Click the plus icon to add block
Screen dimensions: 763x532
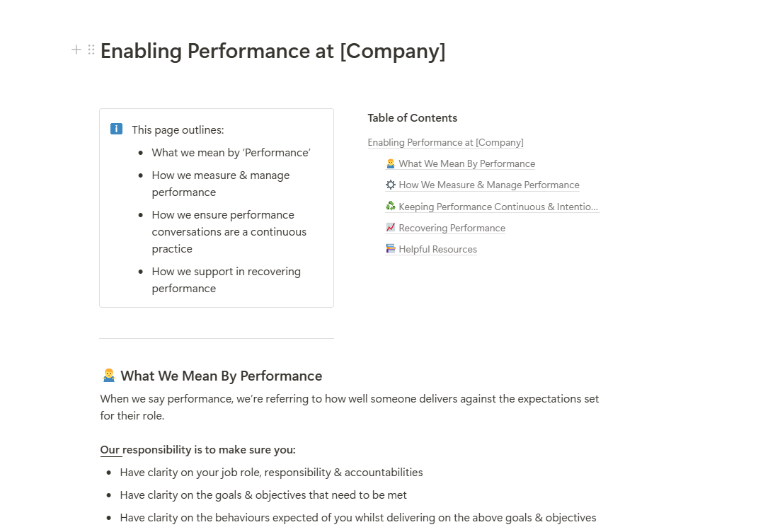pos(76,50)
